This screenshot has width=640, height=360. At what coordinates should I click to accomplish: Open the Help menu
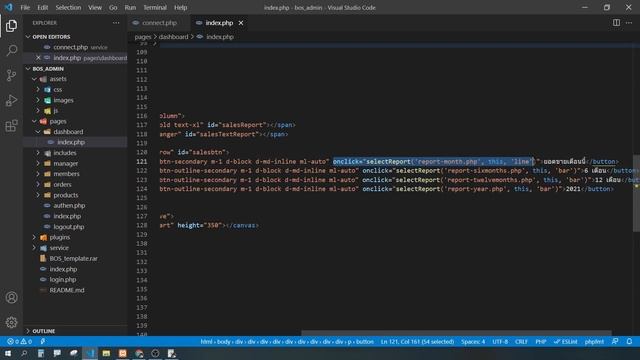180,7
